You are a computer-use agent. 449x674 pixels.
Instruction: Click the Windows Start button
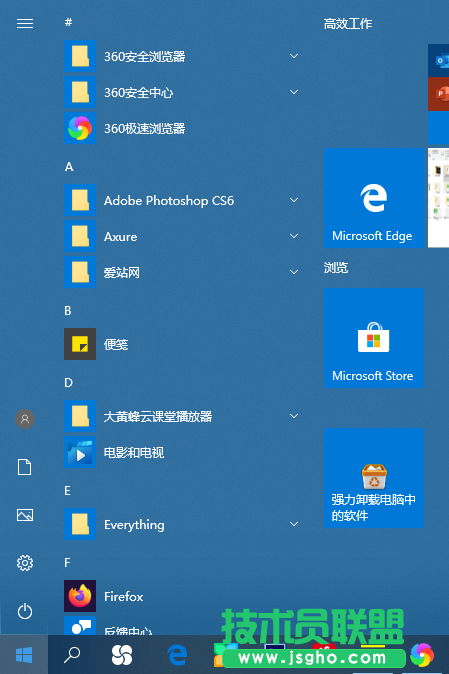point(24,655)
